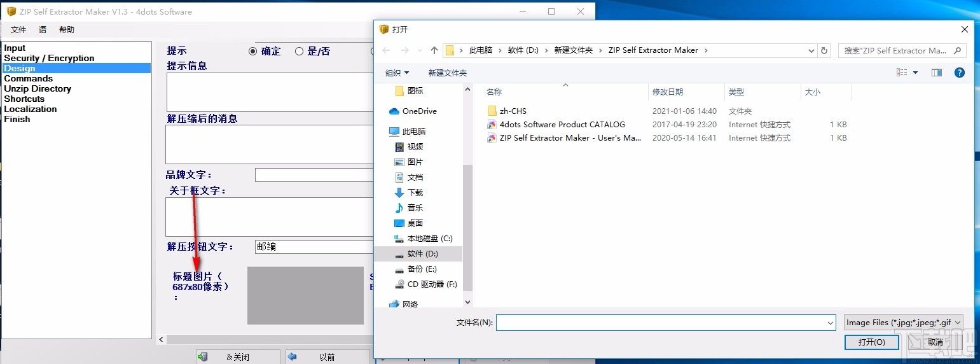Click the view layout icon in the dialog toolbar

pos(902,73)
